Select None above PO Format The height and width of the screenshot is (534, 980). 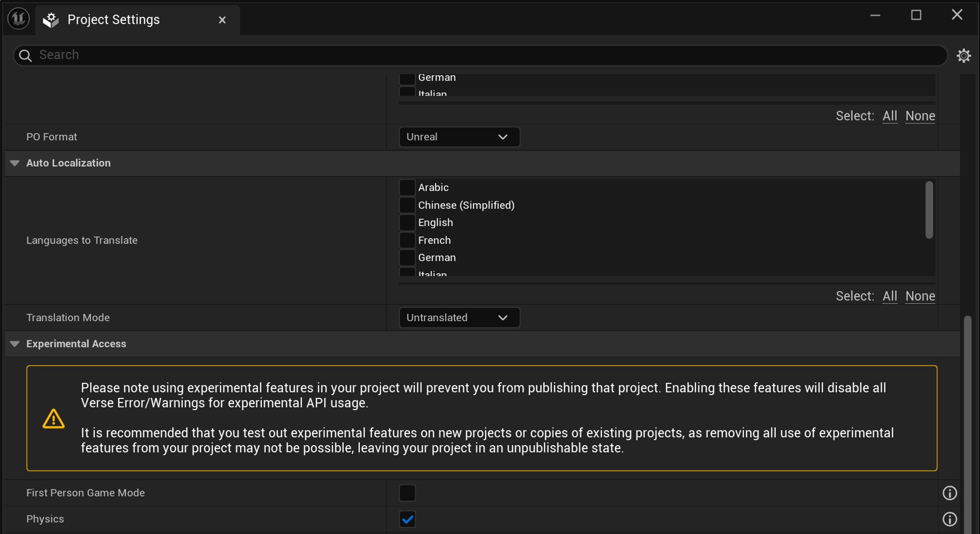pos(920,115)
